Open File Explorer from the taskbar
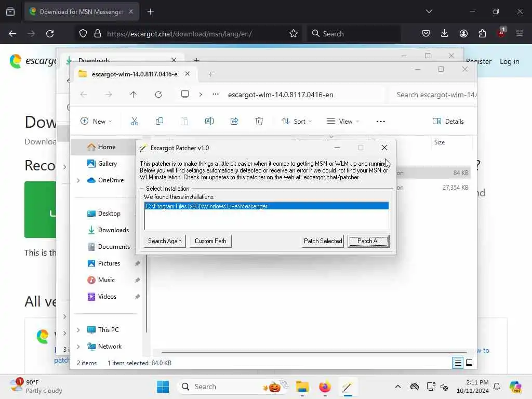 pos(302,387)
